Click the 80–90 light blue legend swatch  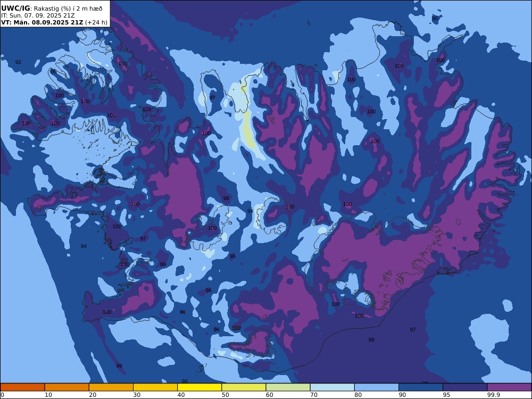[x=377, y=387]
